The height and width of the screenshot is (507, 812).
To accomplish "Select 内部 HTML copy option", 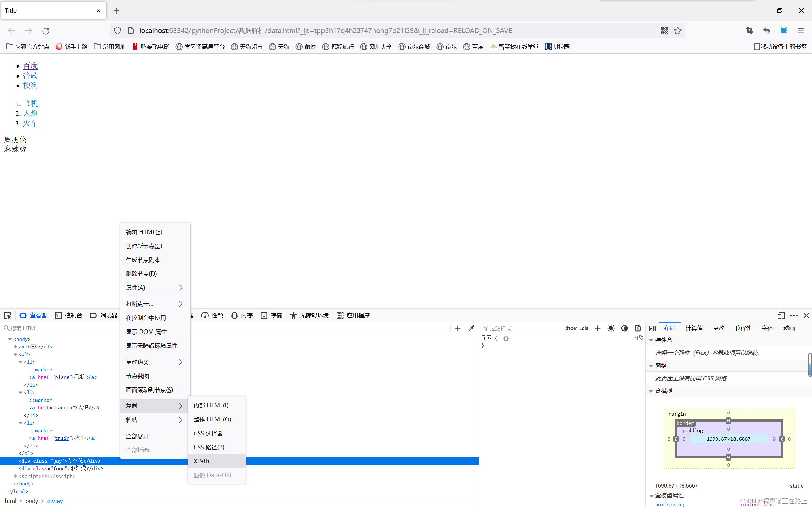I will (x=217, y=406).
